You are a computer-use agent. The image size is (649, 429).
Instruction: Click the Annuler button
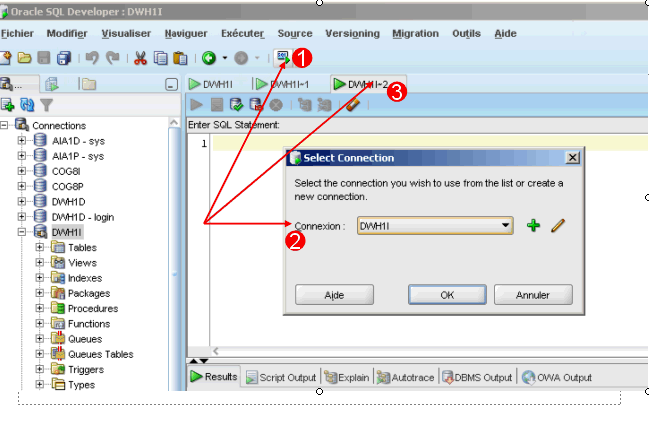(x=534, y=295)
